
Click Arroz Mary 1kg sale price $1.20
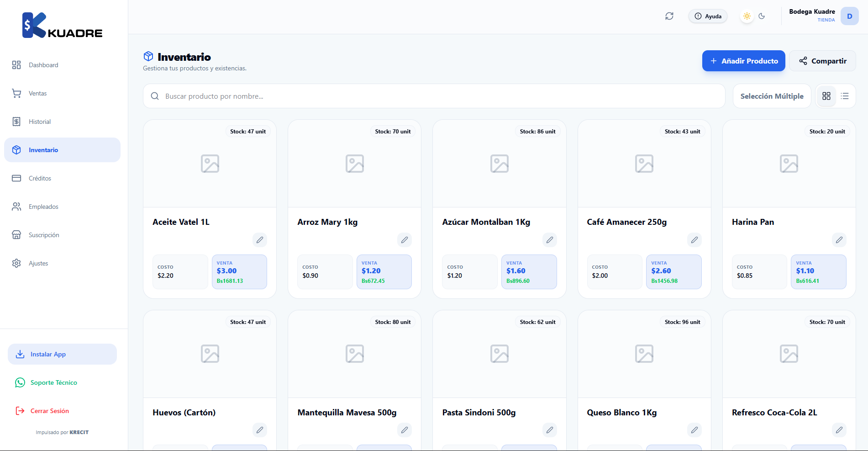(x=371, y=271)
